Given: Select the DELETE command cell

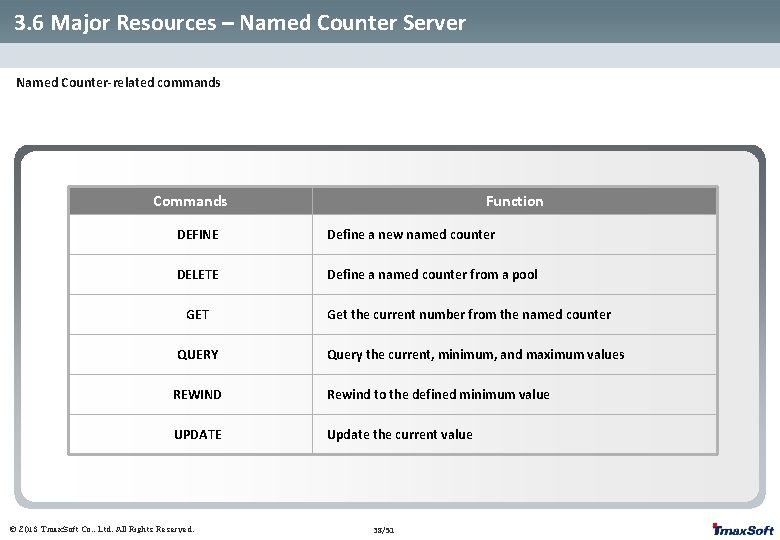Looking at the screenshot, I should coord(191,274).
